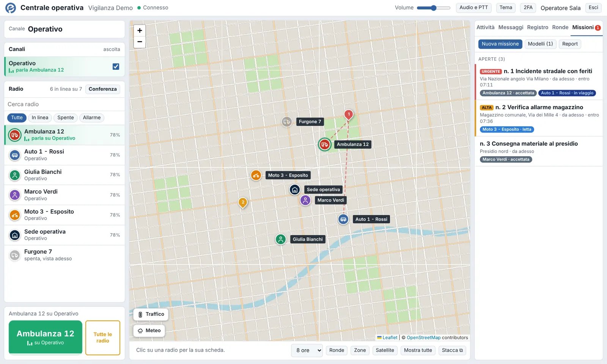The height and width of the screenshot is (364, 607).
Task: Select the Moto 3 - Esposito map marker
Action: [x=256, y=175]
